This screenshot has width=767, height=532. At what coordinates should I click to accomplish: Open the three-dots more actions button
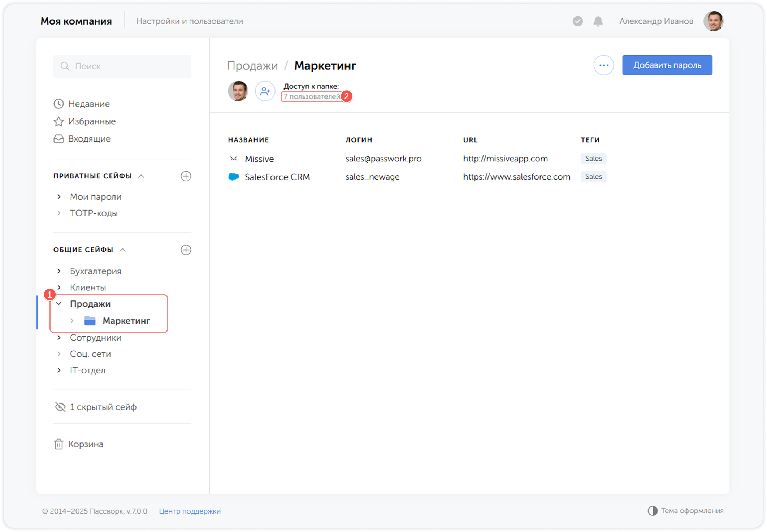point(604,65)
